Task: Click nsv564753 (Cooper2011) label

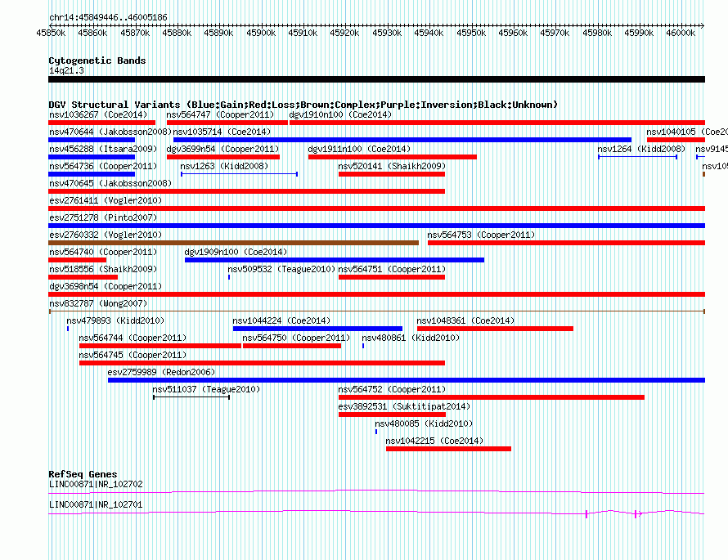Action: pyautogui.click(x=481, y=235)
